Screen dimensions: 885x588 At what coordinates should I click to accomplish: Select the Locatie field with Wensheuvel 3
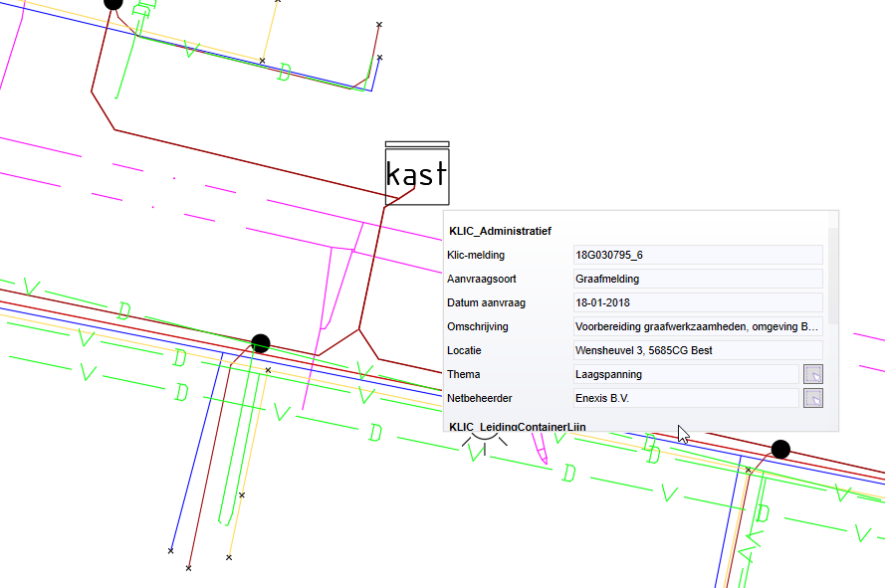click(x=697, y=350)
